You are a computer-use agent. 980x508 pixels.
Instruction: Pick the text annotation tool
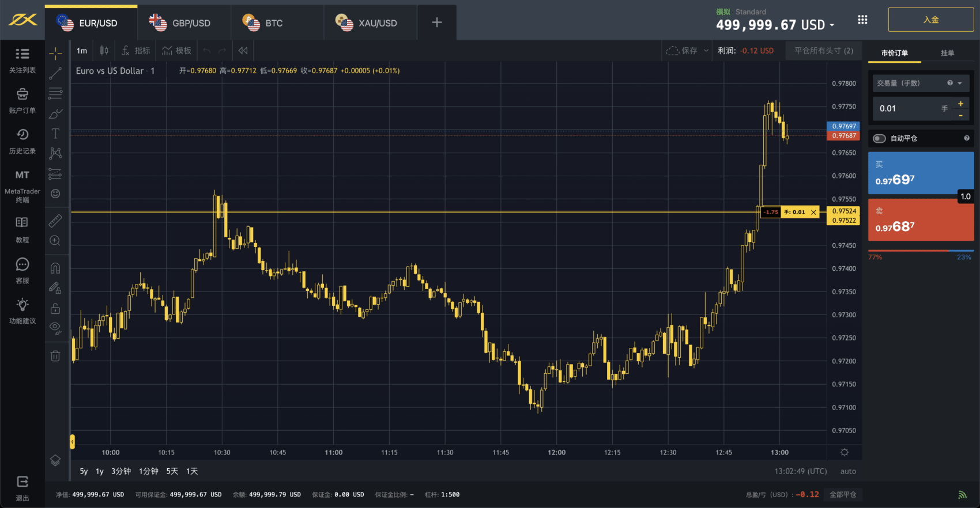coord(55,134)
